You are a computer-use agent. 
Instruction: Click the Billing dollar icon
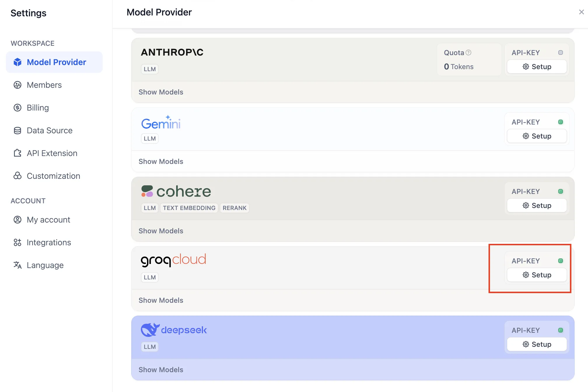click(17, 108)
